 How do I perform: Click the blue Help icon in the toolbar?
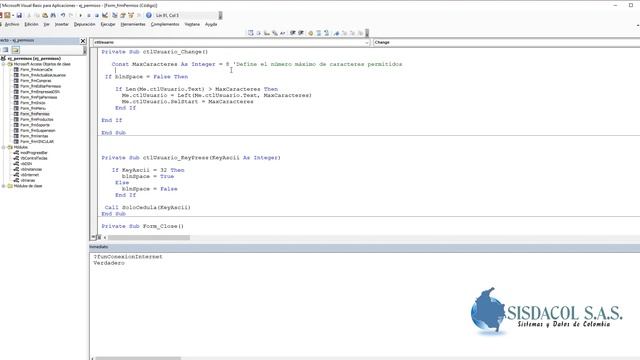149,15
